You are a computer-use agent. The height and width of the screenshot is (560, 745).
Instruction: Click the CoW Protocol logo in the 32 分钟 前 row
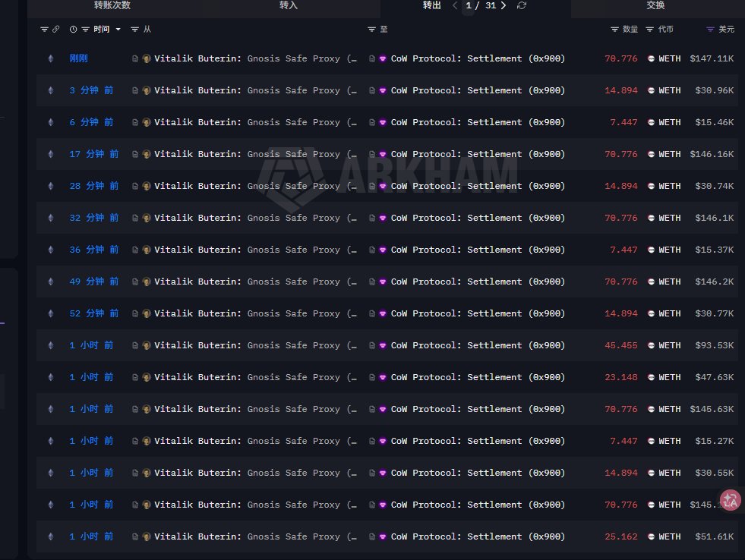click(383, 218)
